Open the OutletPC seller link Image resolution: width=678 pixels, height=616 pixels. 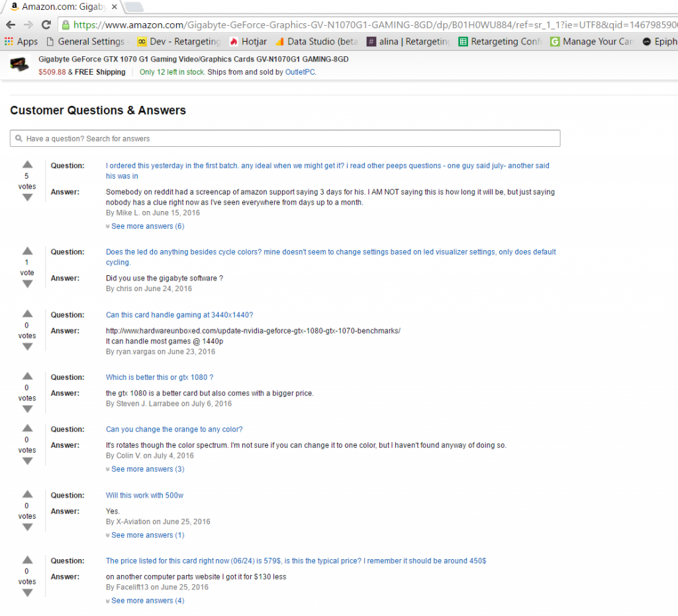tap(300, 72)
